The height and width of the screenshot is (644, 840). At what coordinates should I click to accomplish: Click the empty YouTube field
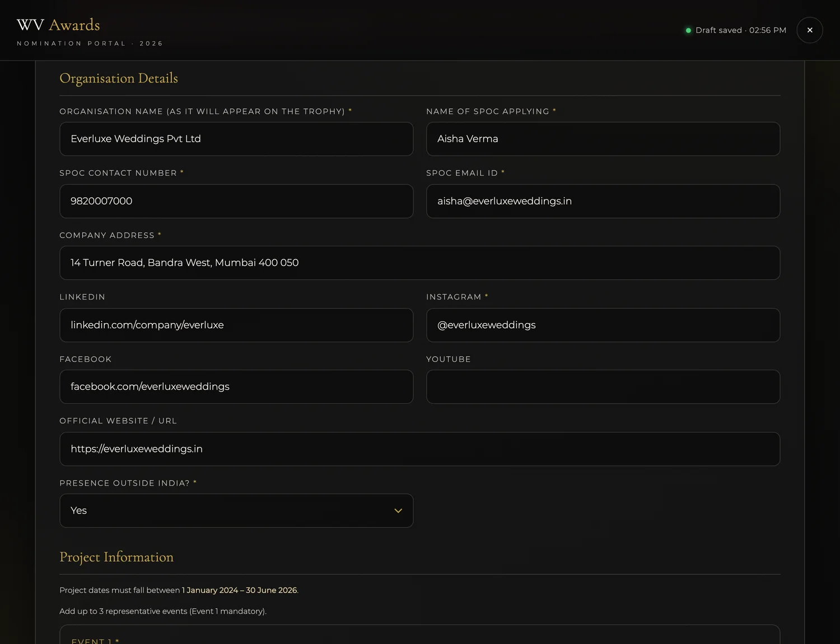coord(603,386)
